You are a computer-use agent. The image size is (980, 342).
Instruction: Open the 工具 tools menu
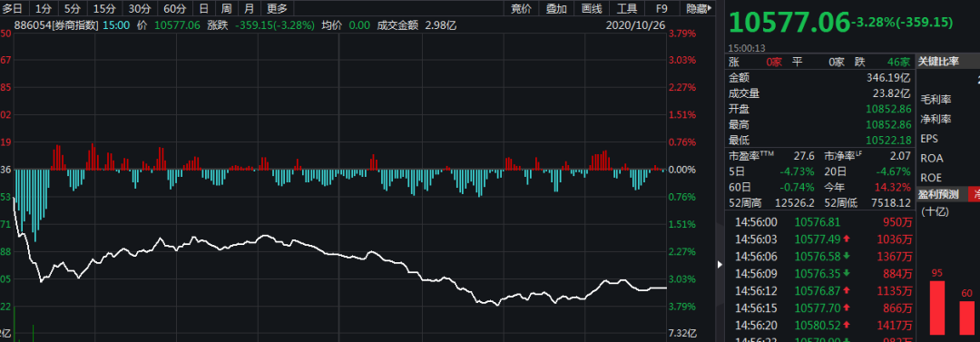click(x=627, y=8)
